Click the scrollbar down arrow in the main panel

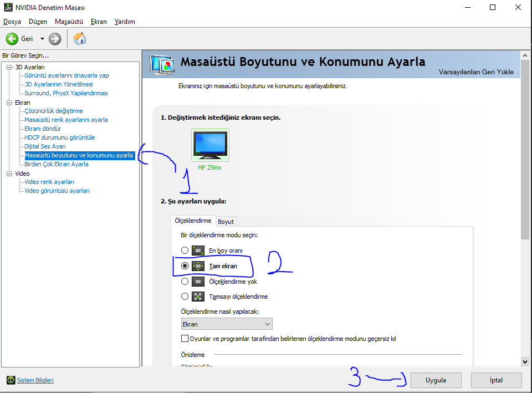525,362
